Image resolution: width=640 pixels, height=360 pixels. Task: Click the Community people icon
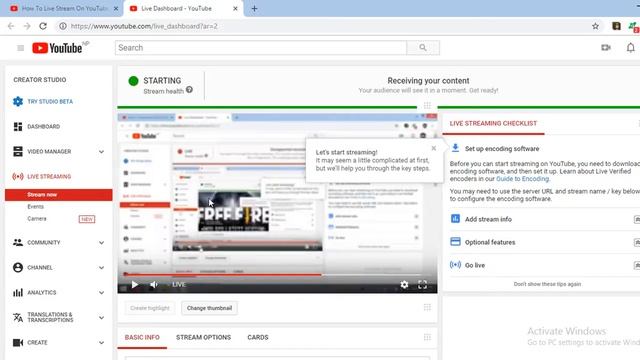(18, 242)
